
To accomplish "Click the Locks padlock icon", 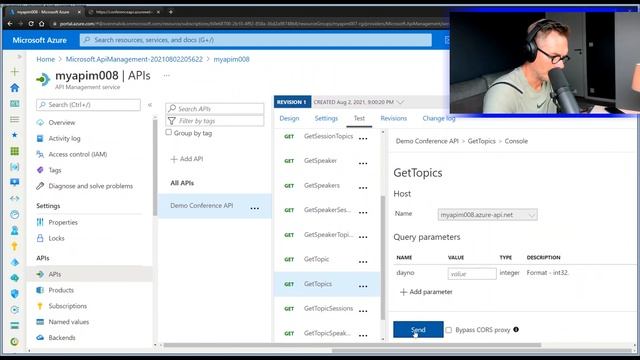I will tap(40, 238).
